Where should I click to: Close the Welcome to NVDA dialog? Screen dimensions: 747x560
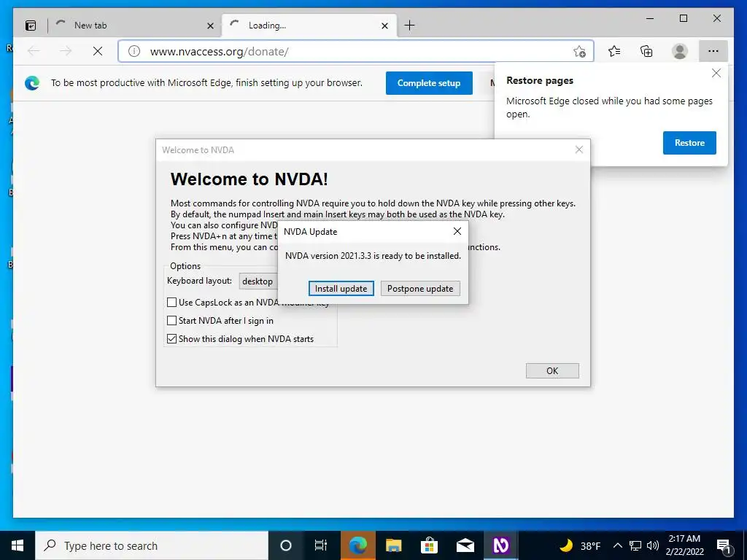pyautogui.click(x=578, y=149)
